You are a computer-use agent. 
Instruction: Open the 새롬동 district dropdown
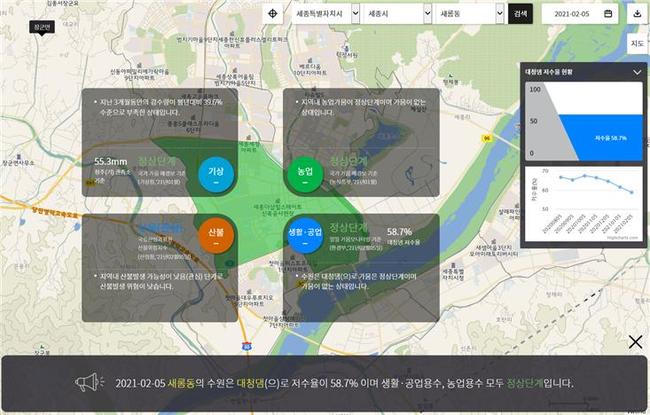[x=469, y=14]
